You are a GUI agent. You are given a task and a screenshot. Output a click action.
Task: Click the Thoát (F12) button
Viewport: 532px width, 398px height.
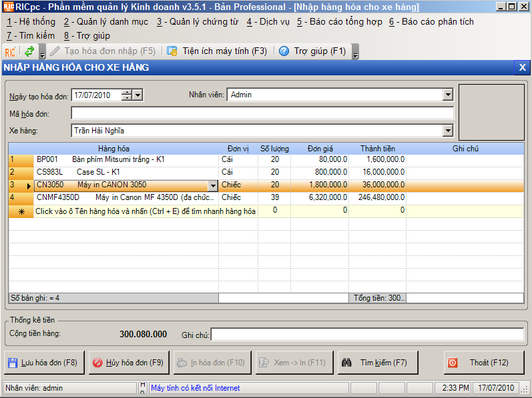[x=484, y=363]
